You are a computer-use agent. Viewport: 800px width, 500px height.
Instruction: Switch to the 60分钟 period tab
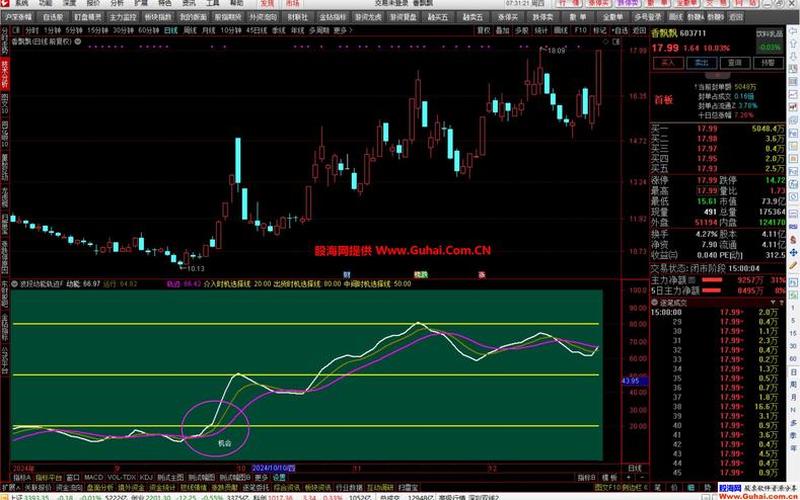tap(149, 31)
